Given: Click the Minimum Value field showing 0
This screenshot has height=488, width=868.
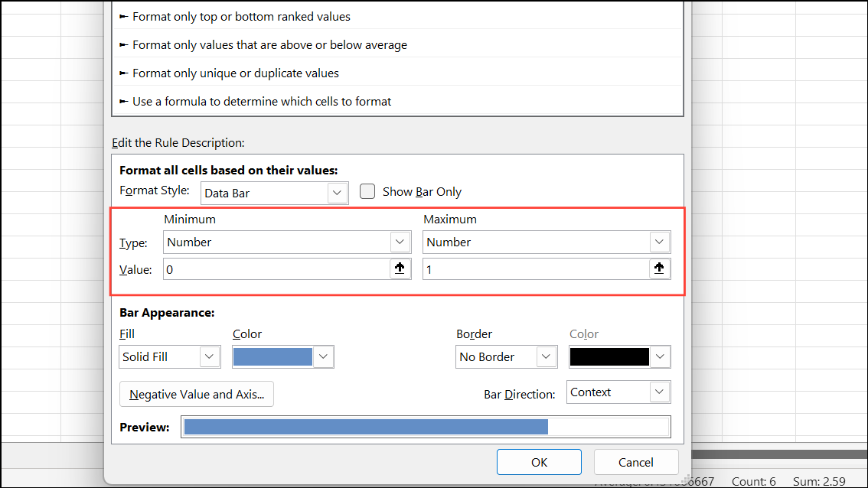Looking at the screenshot, I should pos(276,268).
